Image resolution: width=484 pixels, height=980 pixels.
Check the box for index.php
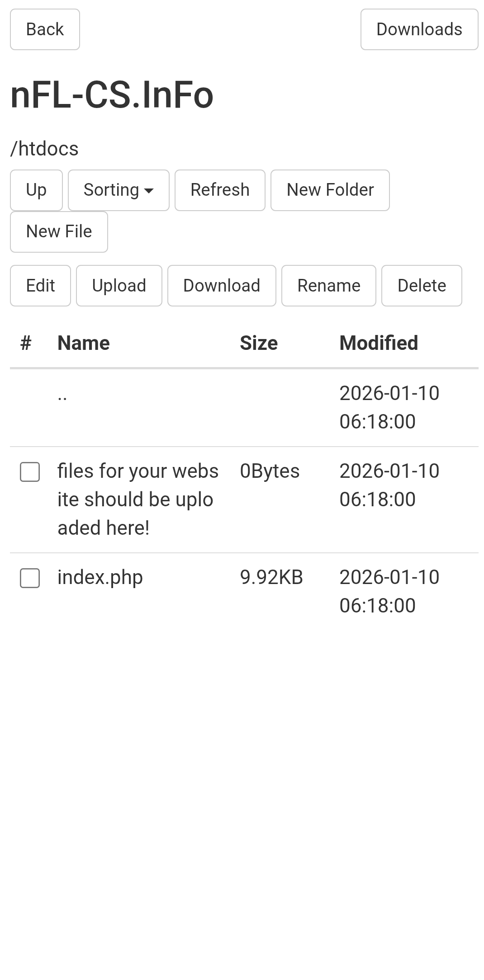point(30,578)
